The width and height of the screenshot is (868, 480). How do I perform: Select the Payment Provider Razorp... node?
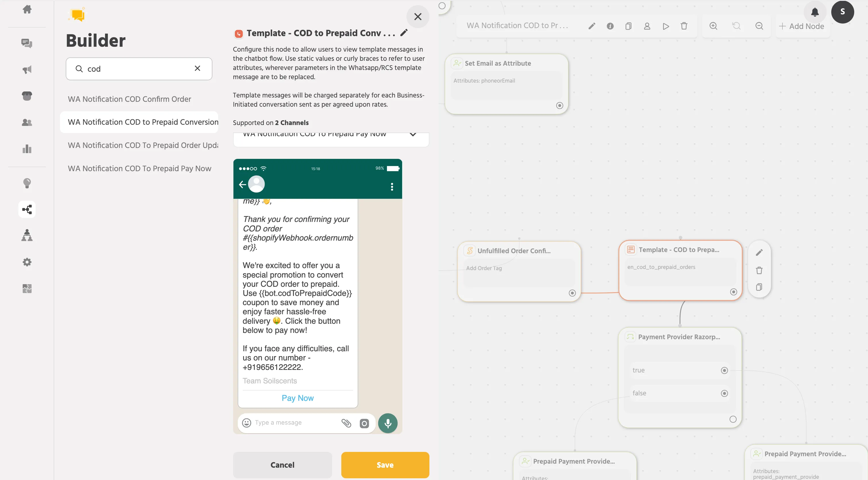(x=679, y=377)
